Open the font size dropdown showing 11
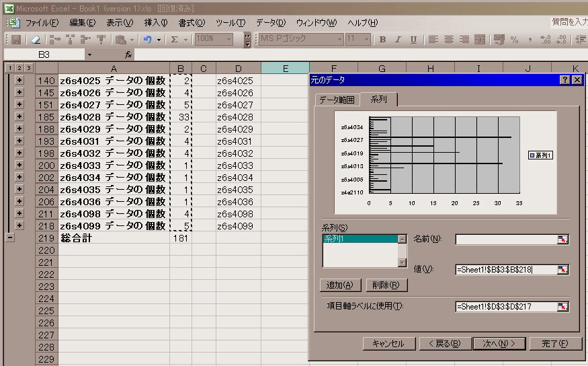Screen dimensions: 588x366 pos(368,40)
